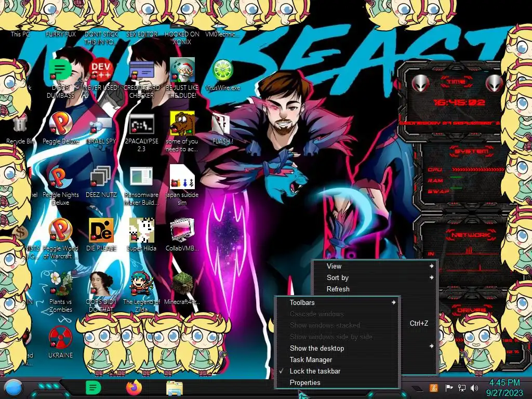The width and height of the screenshot is (532, 399).
Task: Click the Action Center flag tray icon
Action: (x=449, y=388)
